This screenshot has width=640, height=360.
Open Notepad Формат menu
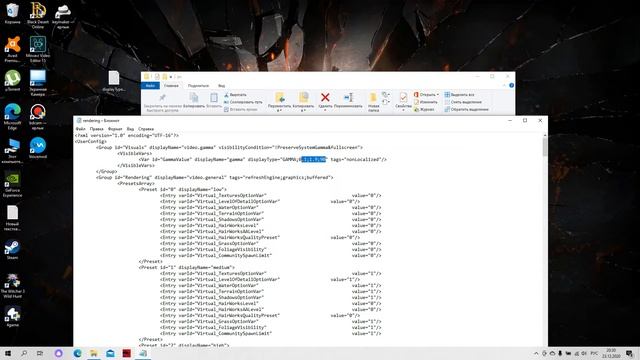(115, 129)
